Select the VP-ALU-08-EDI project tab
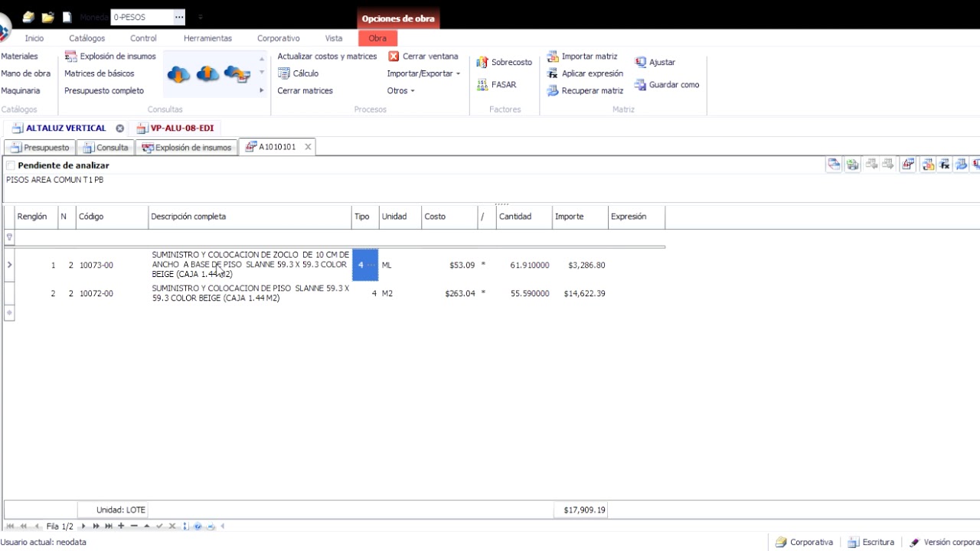The height and width of the screenshot is (551, 980). click(175, 129)
